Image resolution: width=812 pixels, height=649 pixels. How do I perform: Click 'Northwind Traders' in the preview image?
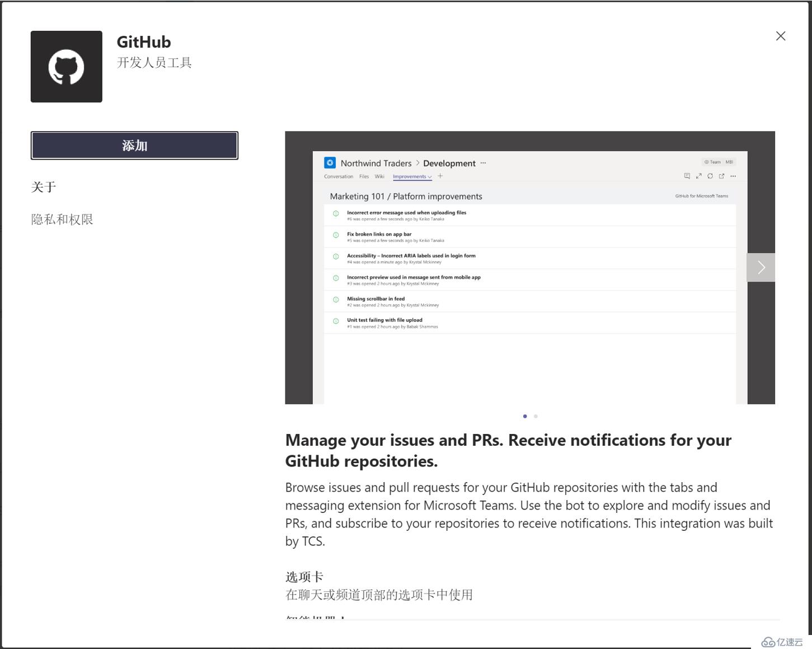[x=376, y=164]
